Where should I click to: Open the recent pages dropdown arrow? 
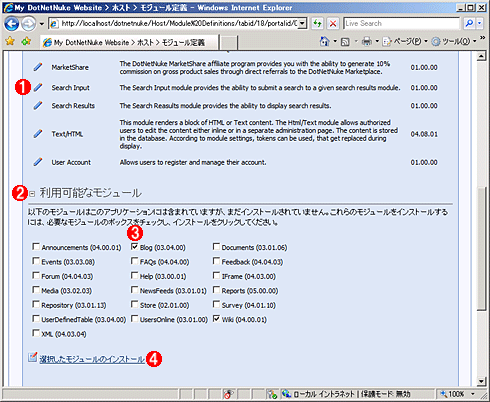[41, 24]
